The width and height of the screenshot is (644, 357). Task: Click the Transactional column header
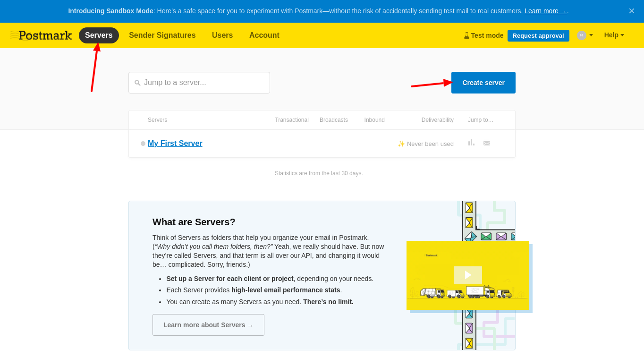pyautogui.click(x=292, y=120)
